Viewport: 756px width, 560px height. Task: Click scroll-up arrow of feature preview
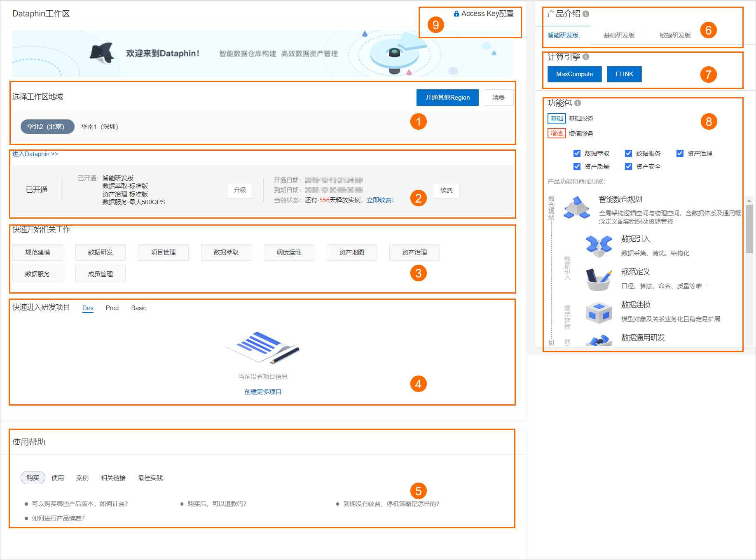tap(749, 201)
